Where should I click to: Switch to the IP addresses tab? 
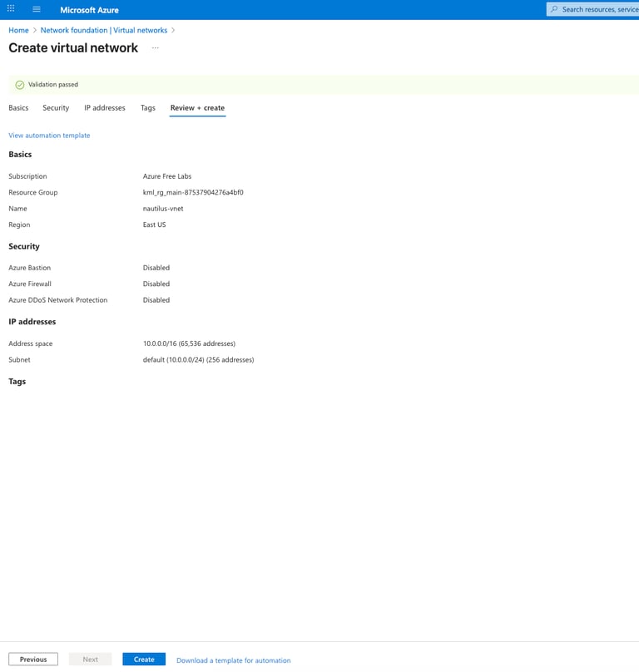(x=105, y=108)
